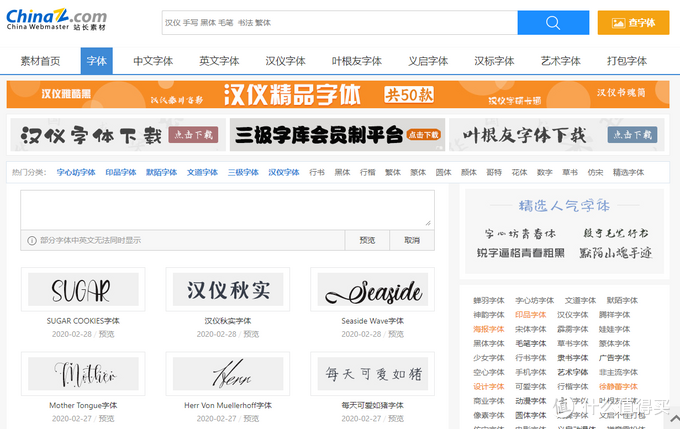Image resolution: width=680 pixels, height=429 pixels.
Task: Click 预览 under Mother Tongue字体
Action: (x=106, y=419)
